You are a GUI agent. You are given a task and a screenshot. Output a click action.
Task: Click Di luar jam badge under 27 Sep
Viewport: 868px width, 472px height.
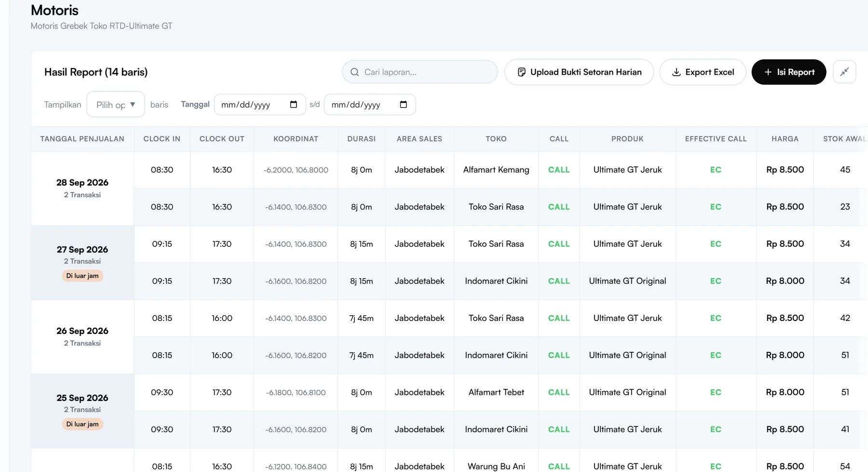pyautogui.click(x=82, y=276)
